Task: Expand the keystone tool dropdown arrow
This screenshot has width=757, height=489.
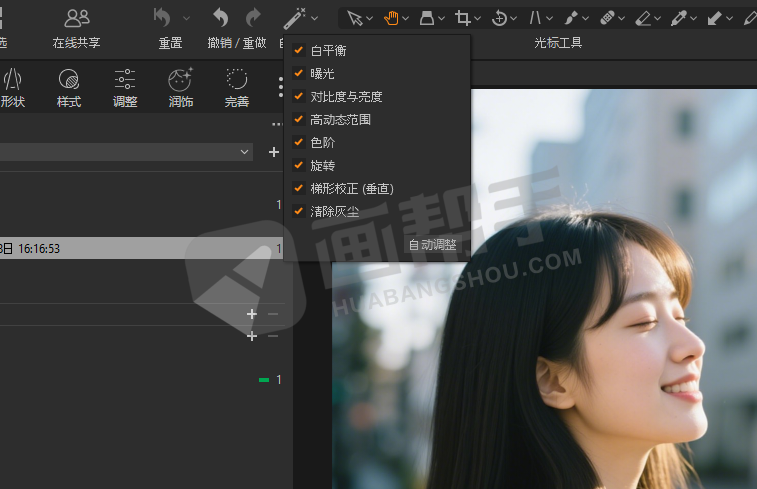Action: [x=550, y=19]
